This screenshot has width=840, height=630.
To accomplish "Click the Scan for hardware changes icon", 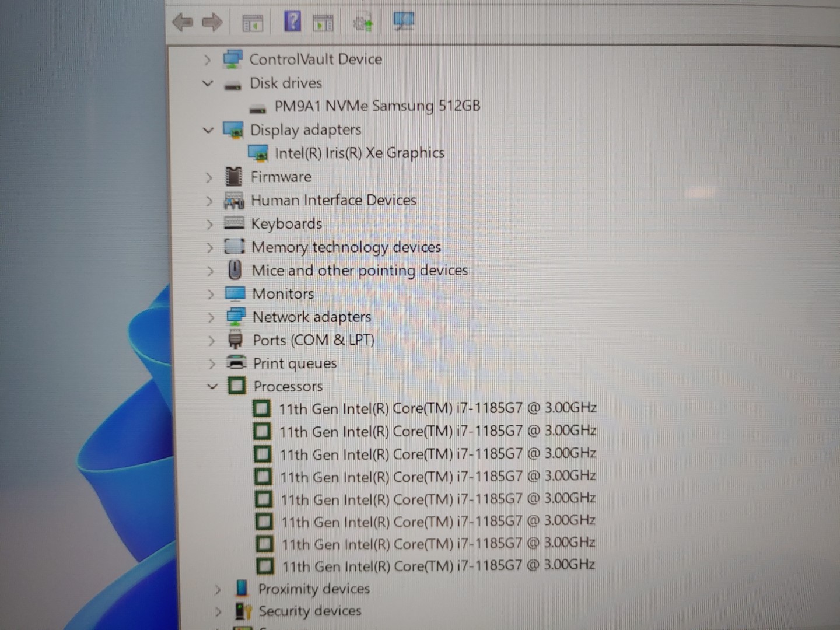I will coord(362,22).
